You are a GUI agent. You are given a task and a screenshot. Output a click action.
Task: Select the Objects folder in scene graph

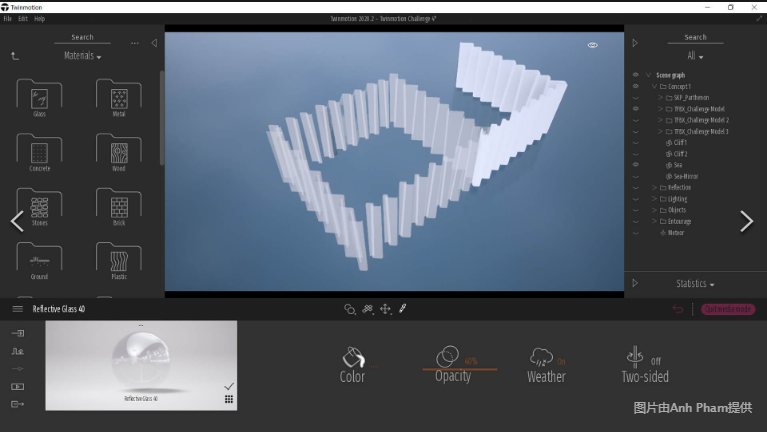[x=677, y=210]
